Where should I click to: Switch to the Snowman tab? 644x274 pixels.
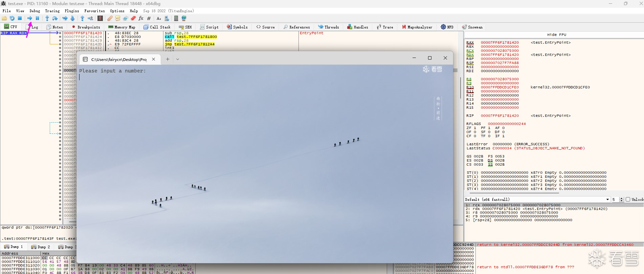click(472, 27)
